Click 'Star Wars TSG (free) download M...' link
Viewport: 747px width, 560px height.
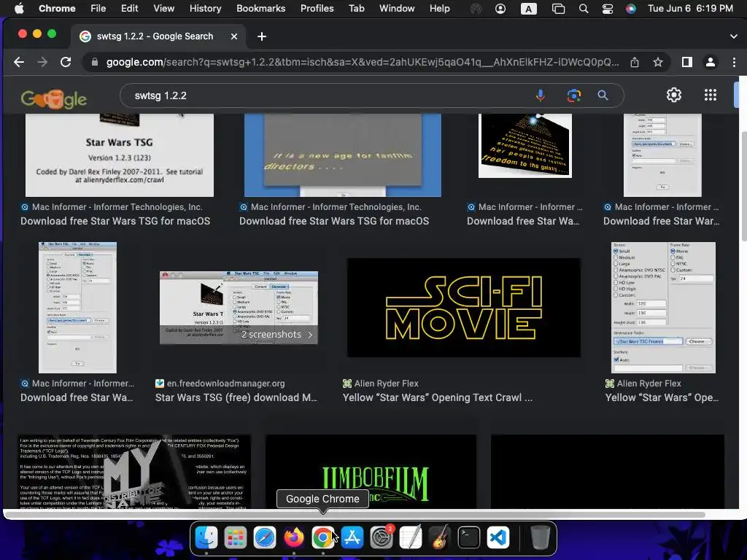point(236,397)
